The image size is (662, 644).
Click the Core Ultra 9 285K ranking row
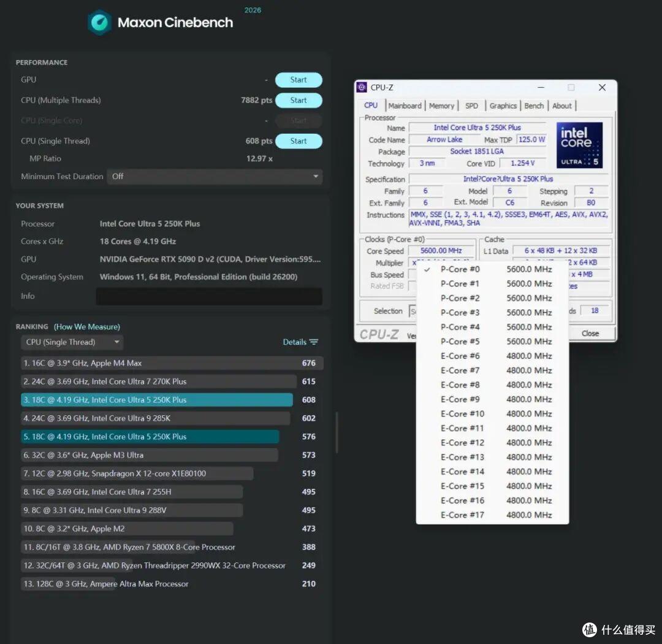coord(172,418)
